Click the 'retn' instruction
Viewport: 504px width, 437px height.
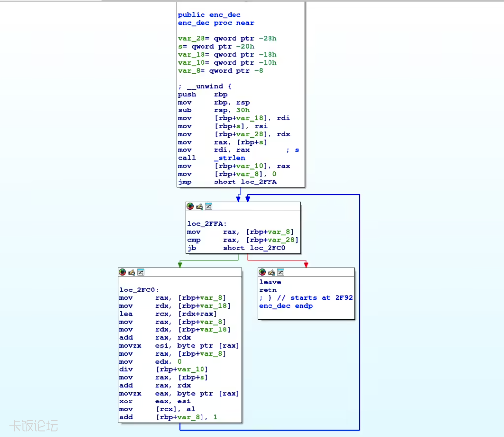(x=268, y=290)
